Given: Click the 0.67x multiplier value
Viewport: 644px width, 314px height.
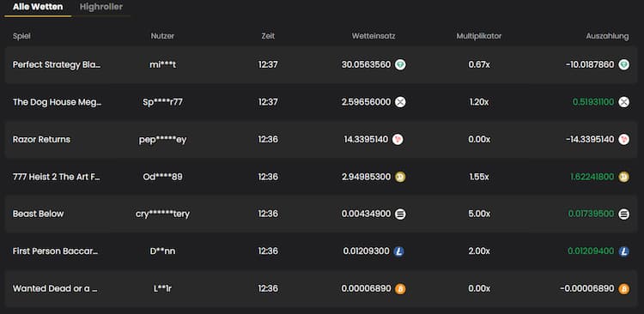Looking at the screenshot, I should pos(479,65).
